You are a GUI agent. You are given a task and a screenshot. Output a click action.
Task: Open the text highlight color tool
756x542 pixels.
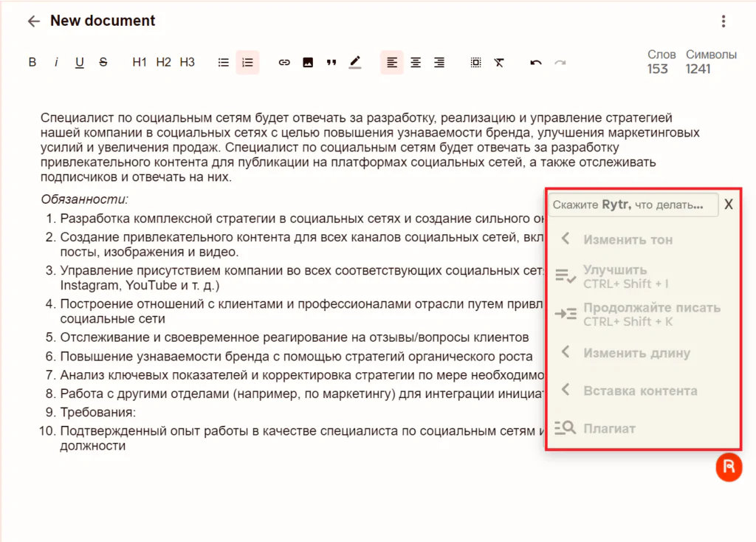coord(355,62)
